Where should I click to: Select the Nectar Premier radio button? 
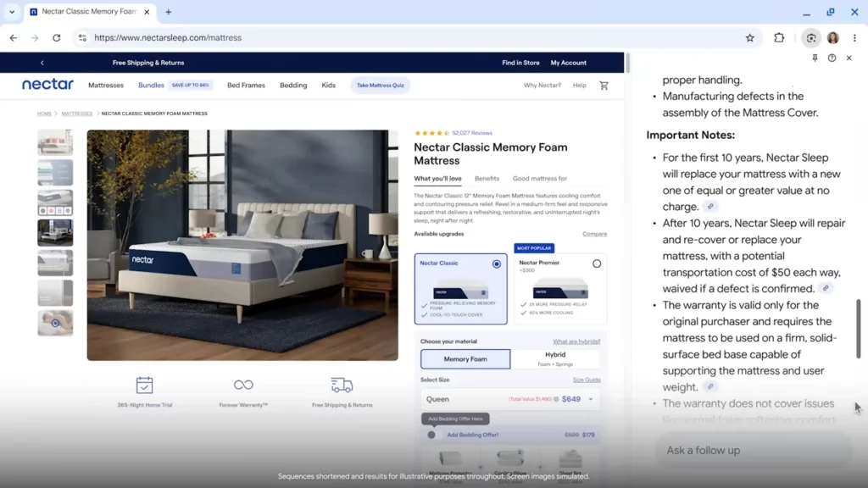(597, 263)
